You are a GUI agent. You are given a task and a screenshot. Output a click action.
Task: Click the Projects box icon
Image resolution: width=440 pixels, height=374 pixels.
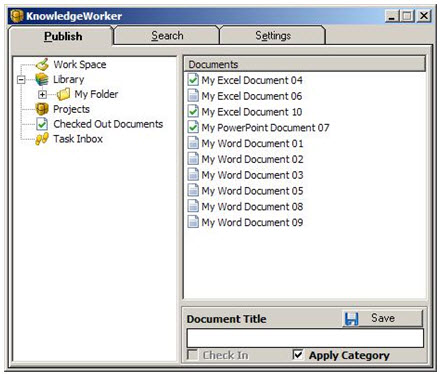pyautogui.click(x=42, y=109)
